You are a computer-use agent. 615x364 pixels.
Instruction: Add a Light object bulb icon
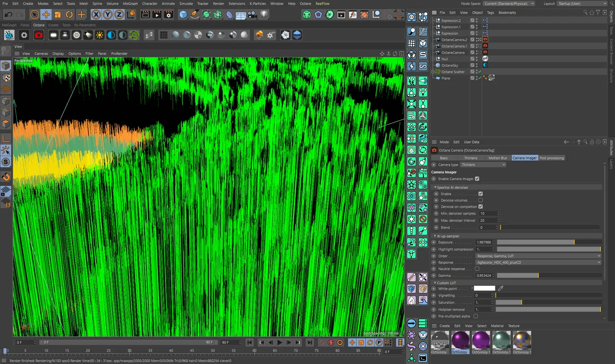click(264, 15)
